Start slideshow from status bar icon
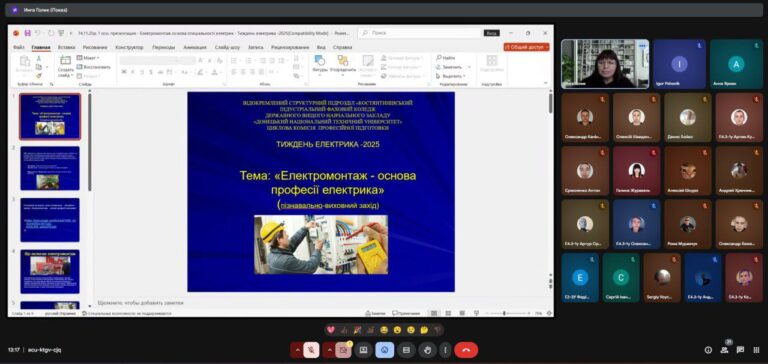 click(476, 313)
